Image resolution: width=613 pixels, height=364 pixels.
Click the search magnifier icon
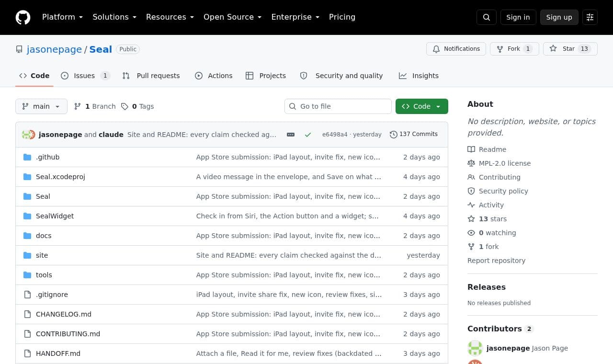(x=487, y=17)
